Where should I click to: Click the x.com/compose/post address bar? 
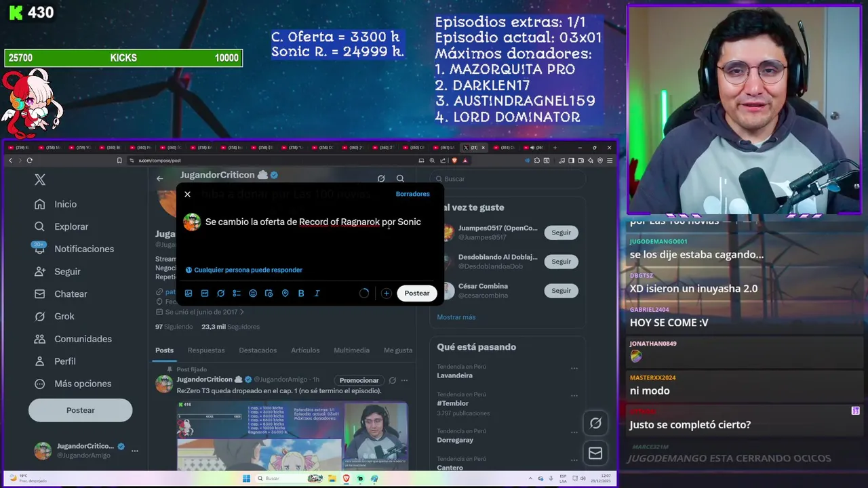[x=271, y=161]
